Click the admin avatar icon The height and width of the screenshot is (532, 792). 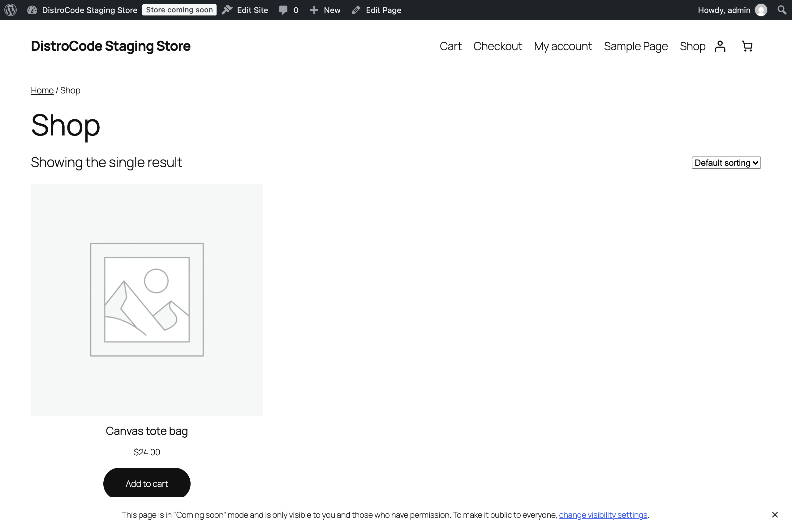[x=761, y=10]
